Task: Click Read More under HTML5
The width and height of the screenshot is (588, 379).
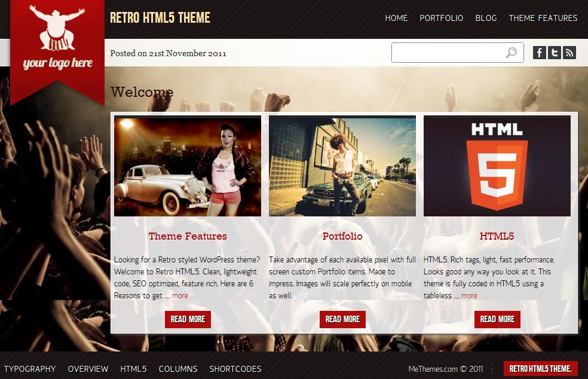Action: pyautogui.click(x=497, y=319)
